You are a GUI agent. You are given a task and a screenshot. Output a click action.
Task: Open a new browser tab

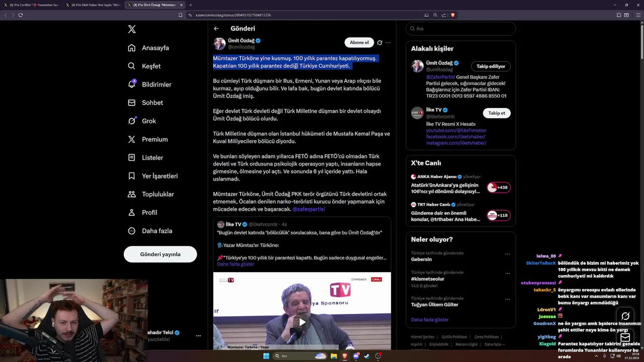tap(191, 5)
